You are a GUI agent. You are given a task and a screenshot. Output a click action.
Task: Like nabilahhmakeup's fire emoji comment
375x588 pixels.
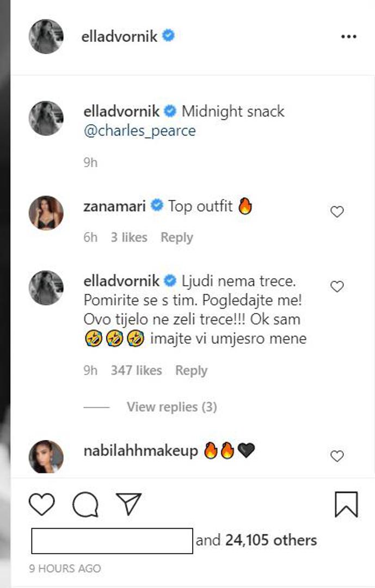[337, 456]
